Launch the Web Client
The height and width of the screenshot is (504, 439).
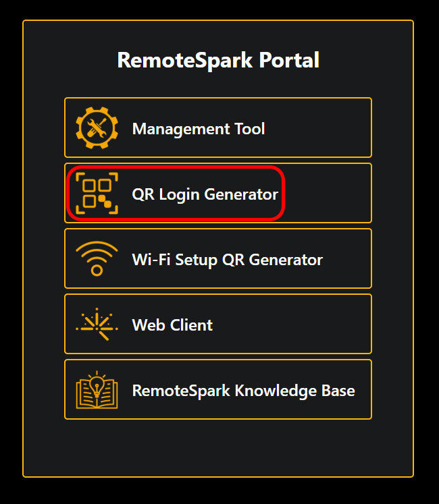point(172,325)
